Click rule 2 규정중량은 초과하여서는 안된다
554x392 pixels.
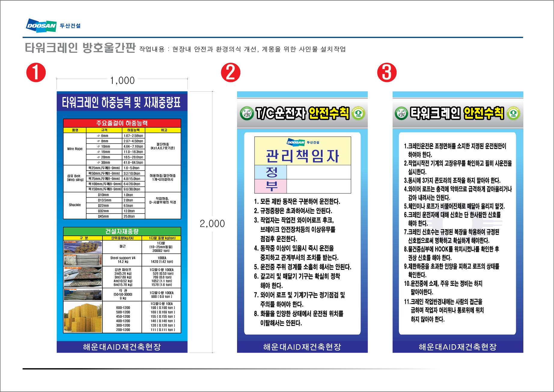pos(293,211)
